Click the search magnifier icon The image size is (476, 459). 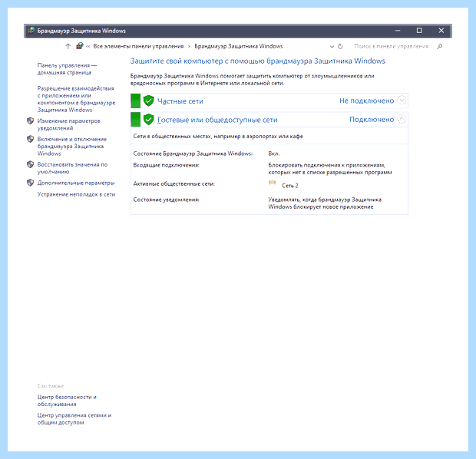click(x=440, y=46)
